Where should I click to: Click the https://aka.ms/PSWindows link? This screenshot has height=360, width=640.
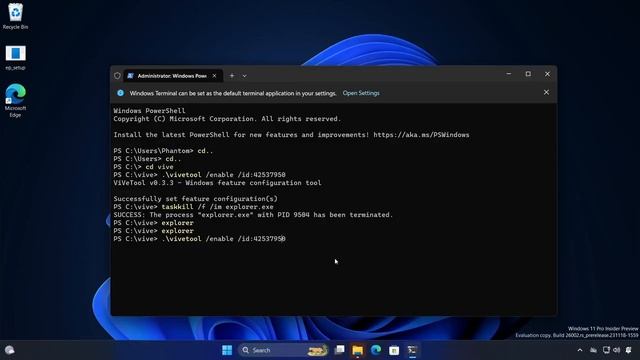point(421,135)
